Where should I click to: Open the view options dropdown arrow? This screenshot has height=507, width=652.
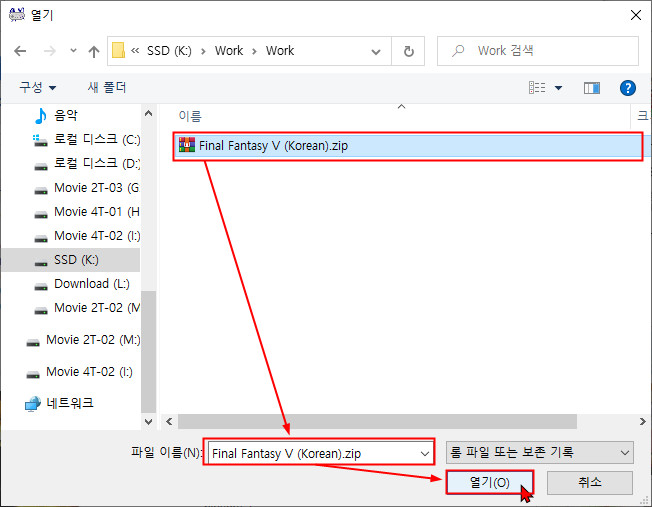pos(558,88)
